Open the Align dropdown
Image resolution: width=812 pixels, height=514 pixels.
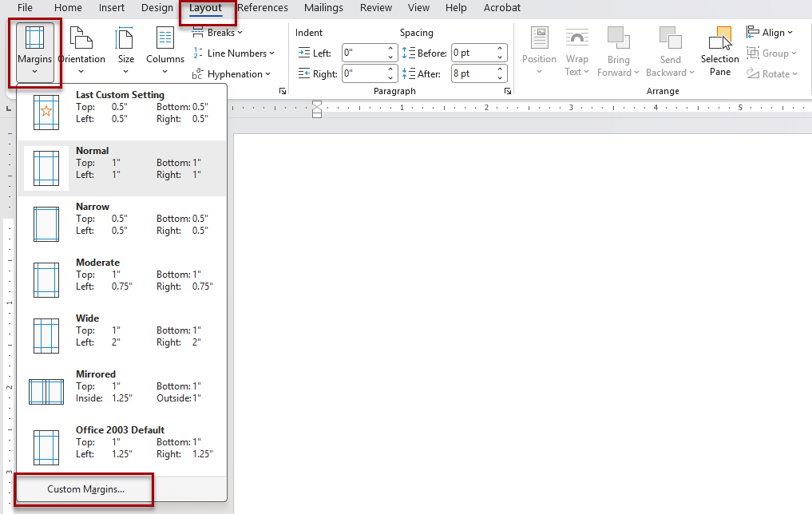[770, 33]
